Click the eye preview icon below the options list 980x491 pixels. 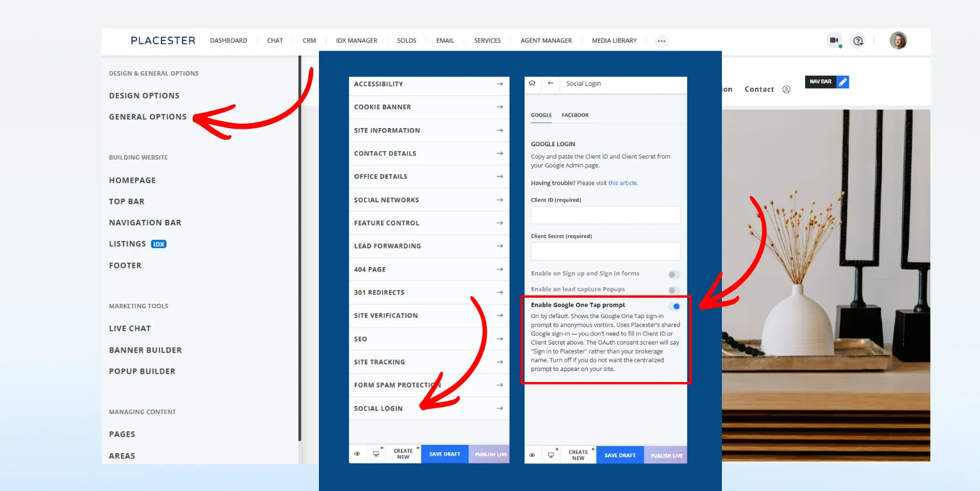point(357,454)
